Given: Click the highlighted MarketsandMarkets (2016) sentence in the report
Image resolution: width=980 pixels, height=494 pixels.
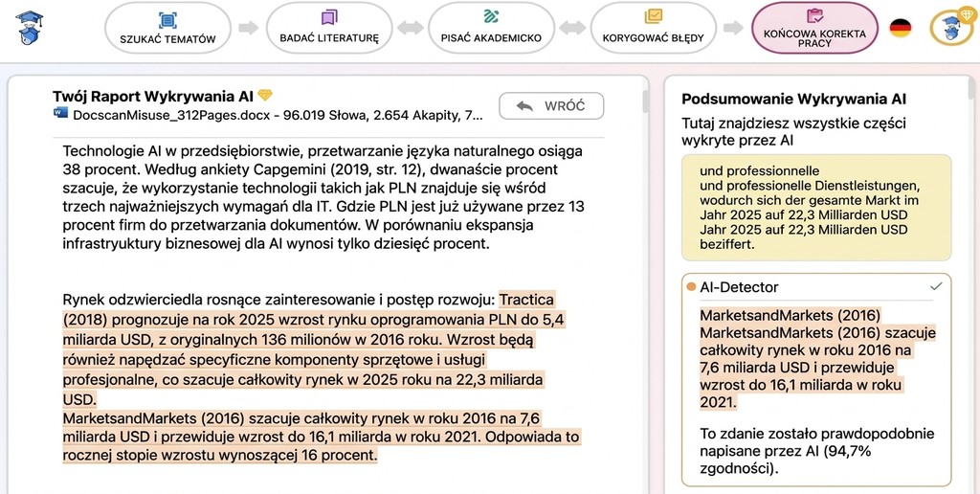Looking at the screenshot, I should coord(322,437).
